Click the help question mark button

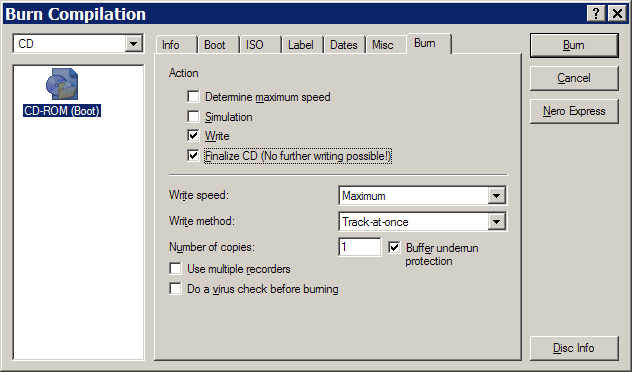(x=596, y=14)
